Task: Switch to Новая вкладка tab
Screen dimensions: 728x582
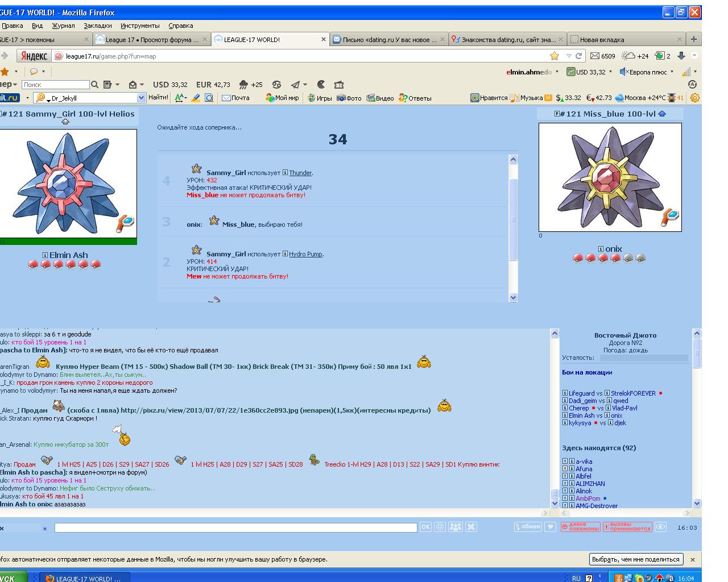Action: click(626, 40)
